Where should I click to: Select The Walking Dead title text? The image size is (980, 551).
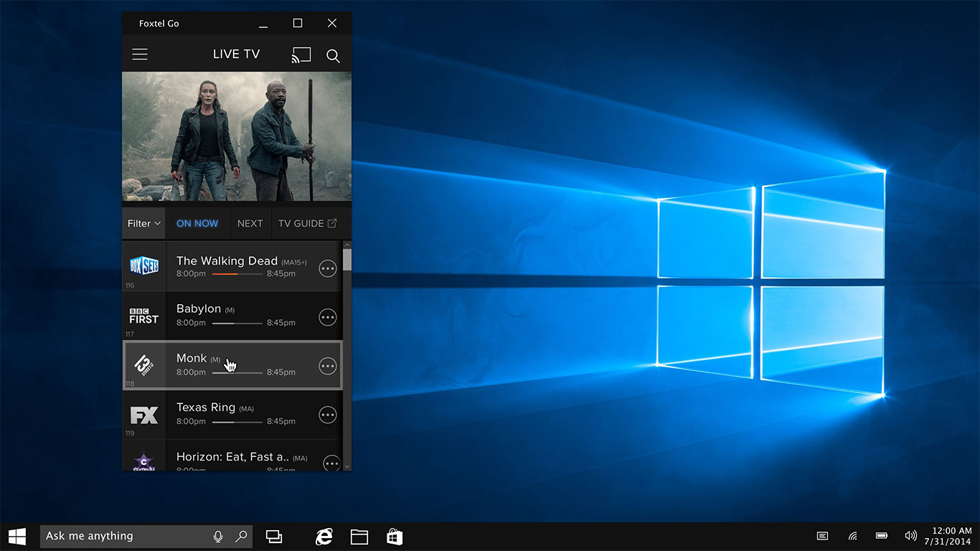click(227, 261)
